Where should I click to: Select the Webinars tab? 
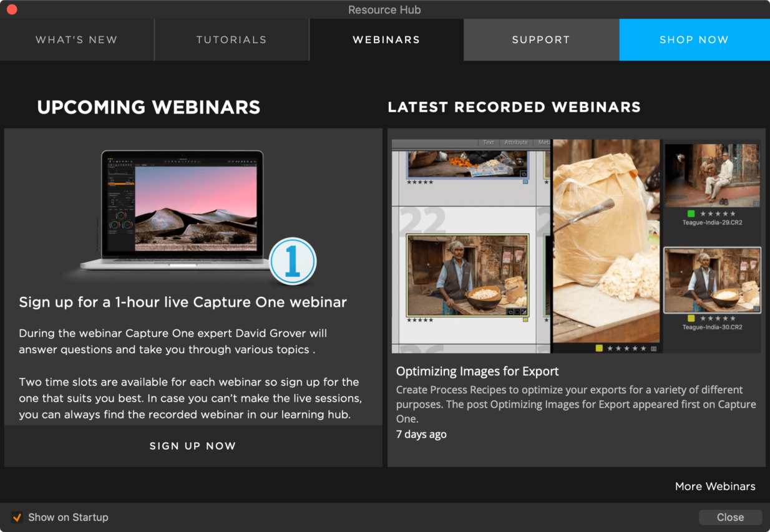click(386, 39)
